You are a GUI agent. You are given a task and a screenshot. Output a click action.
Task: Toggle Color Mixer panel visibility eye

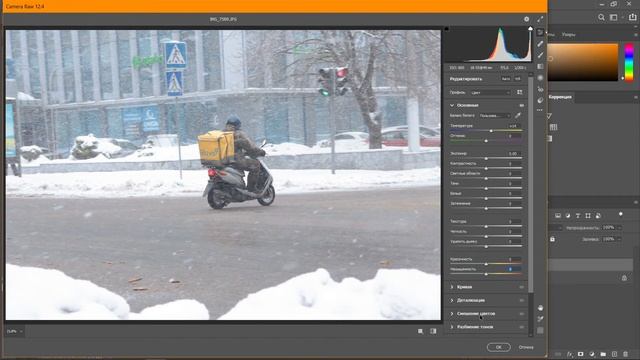click(x=521, y=314)
